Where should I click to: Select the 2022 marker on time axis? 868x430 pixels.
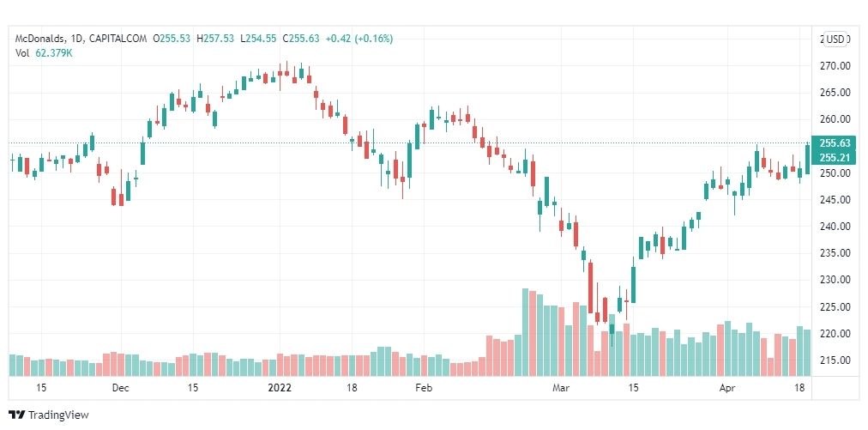pyautogui.click(x=279, y=387)
